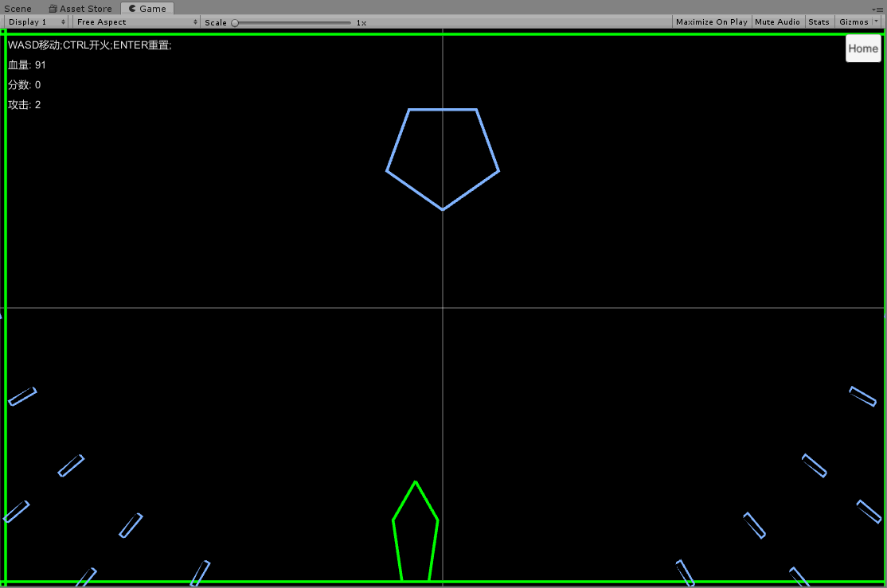The image size is (887, 588).
Task: Click the WASD移动 controls instruction text
Action: point(89,45)
